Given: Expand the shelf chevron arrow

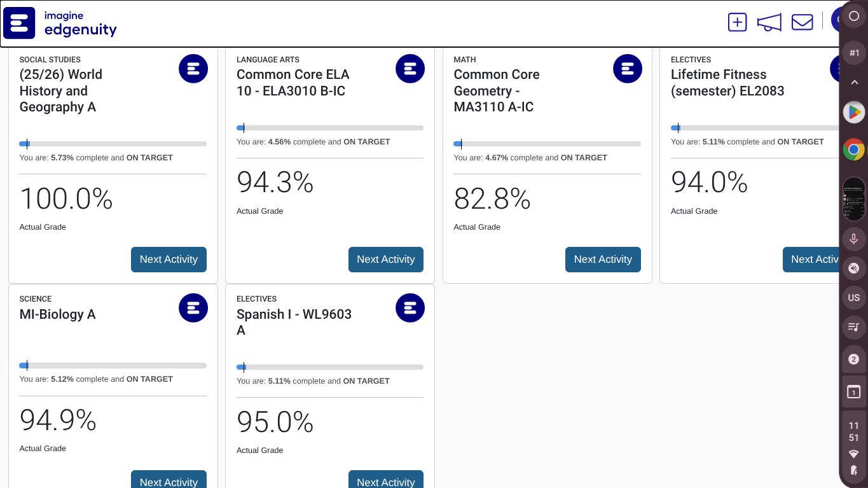Looking at the screenshot, I should coord(854,82).
